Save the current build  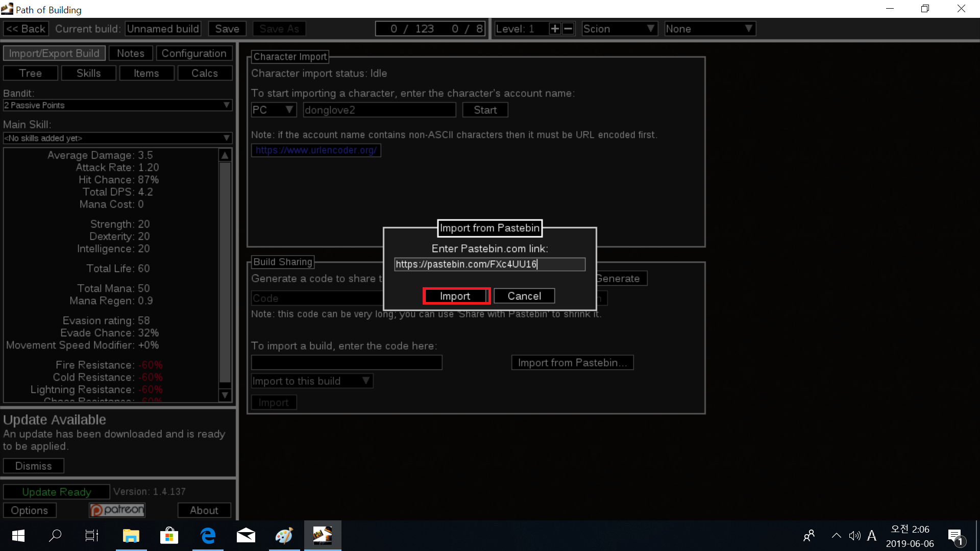[x=227, y=29]
